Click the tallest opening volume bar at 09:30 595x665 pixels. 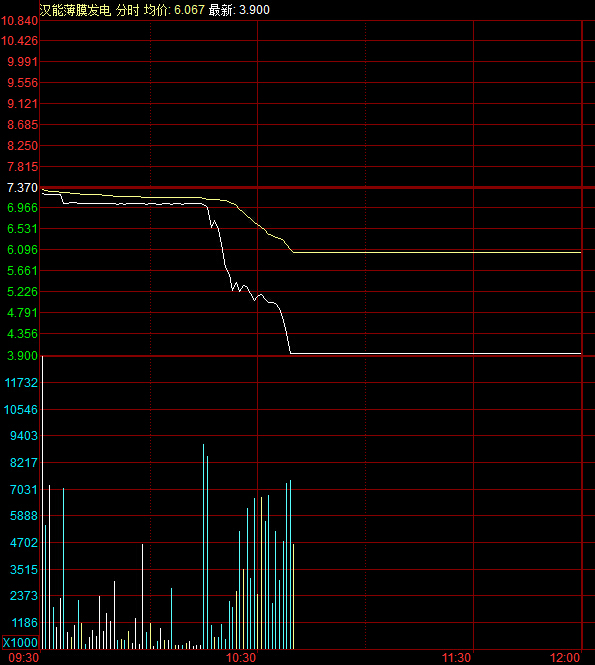[42, 503]
